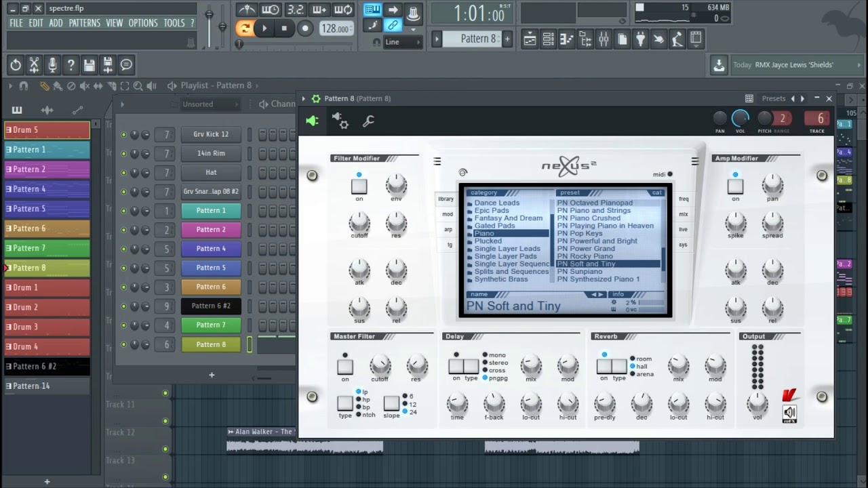Enable wait for input before recording

pyautogui.click(x=270, y=9)
